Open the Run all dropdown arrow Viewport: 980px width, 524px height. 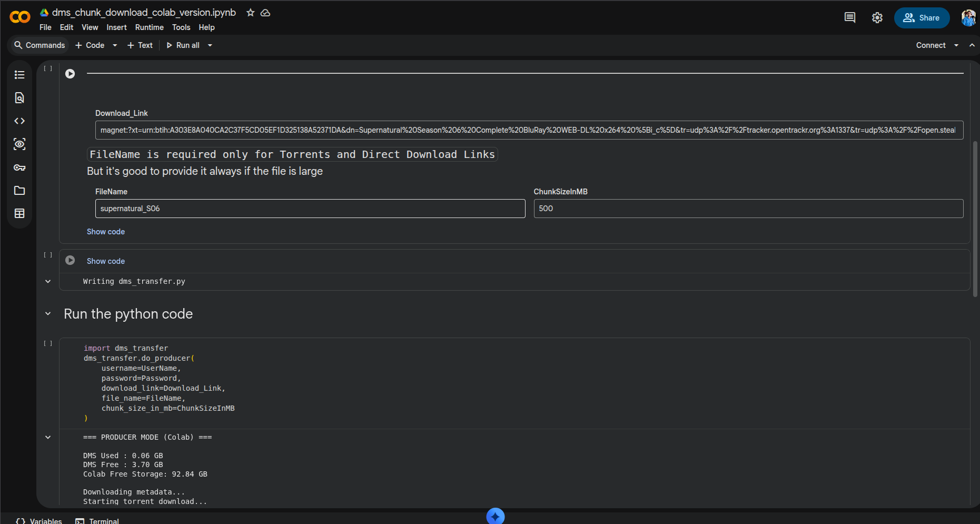click(209, 45)
